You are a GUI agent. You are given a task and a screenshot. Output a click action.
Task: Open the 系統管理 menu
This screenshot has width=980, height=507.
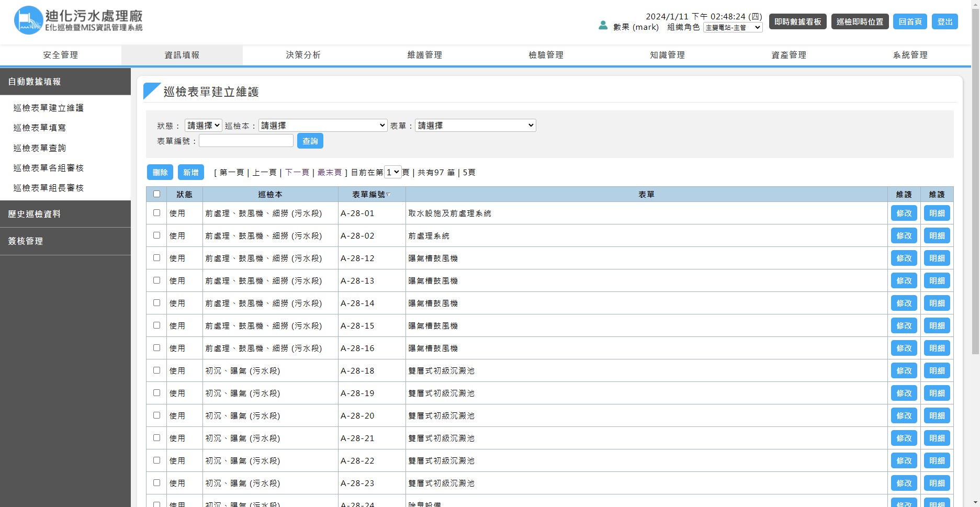coord(910,55)
